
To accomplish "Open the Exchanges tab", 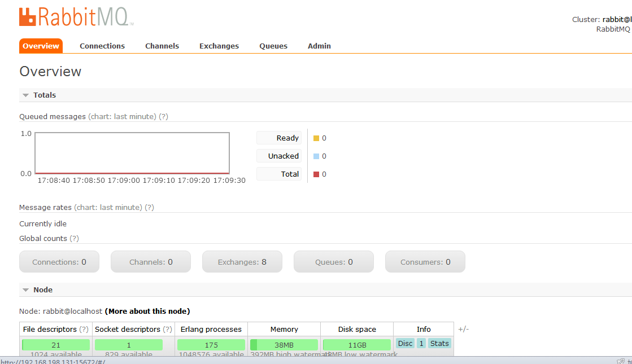I will [219, 46].
